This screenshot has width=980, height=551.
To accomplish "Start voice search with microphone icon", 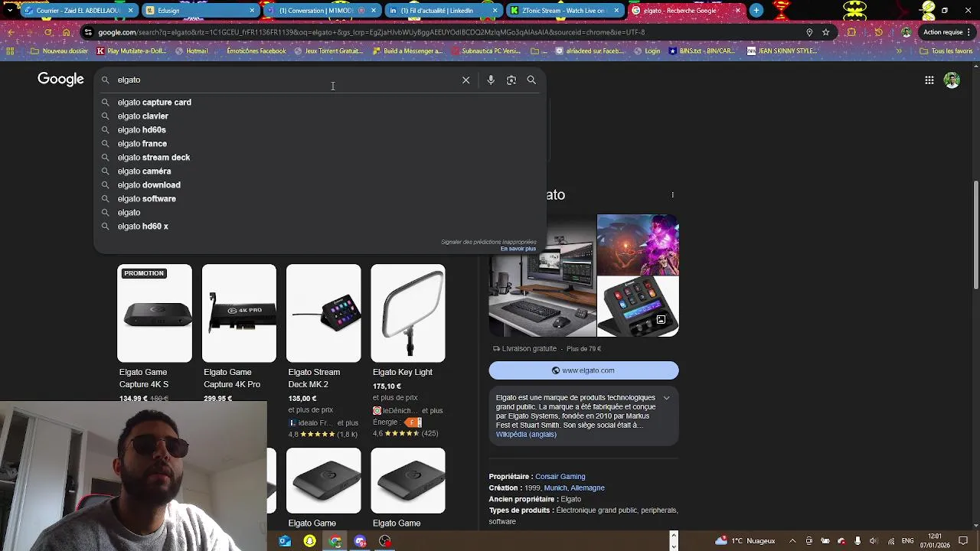I will [491, 80].
